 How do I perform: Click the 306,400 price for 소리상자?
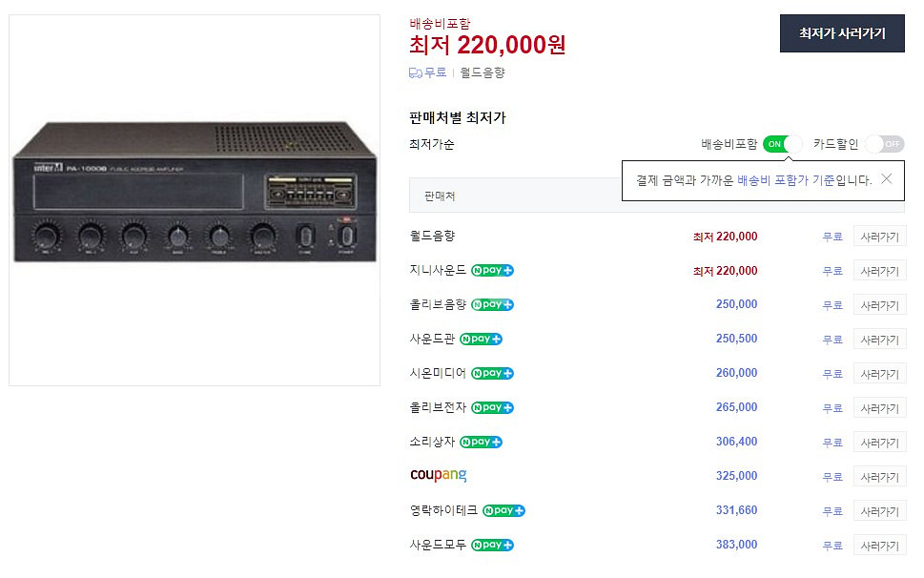pyautogui.click(x=736, y=442)
